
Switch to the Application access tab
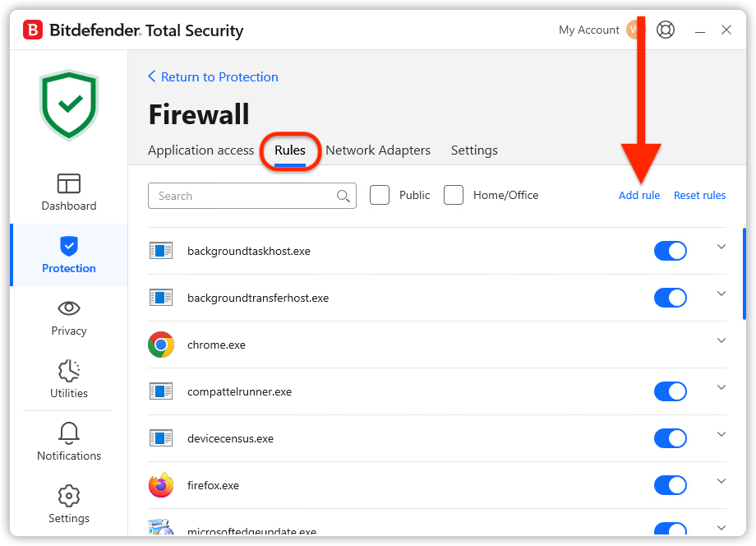click(201, 150)
